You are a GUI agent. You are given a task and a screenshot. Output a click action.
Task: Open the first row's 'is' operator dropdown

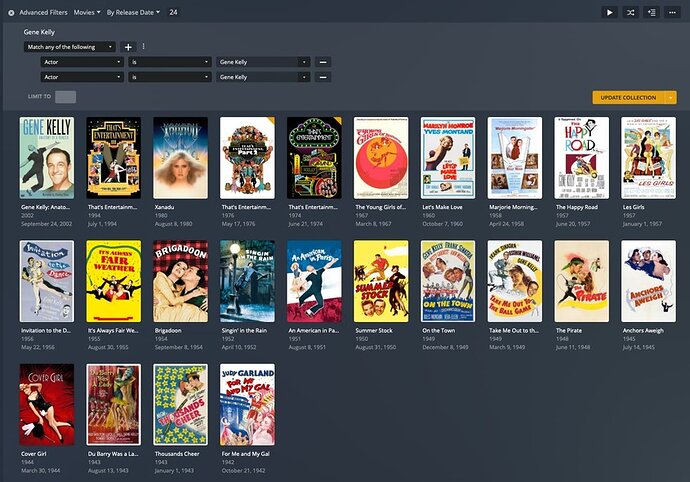pos(170,62)
